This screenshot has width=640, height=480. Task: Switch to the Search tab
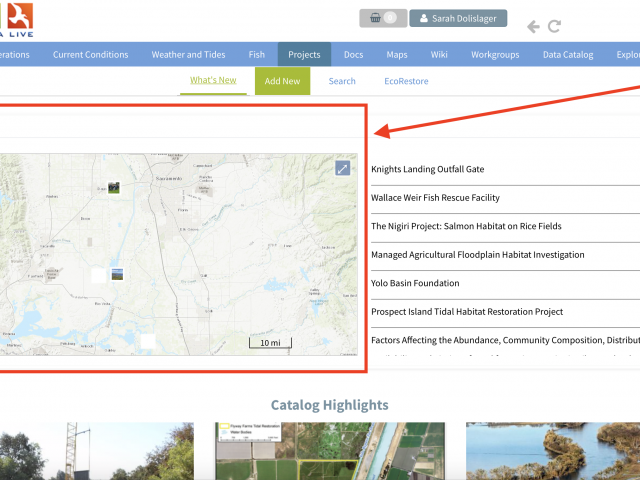(x=342, y=81)
